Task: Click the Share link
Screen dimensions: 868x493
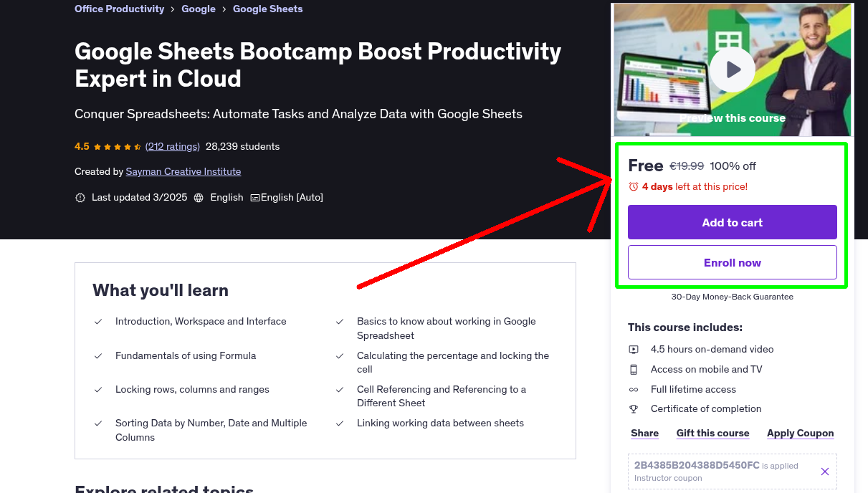Action: (x=644, y=433)
